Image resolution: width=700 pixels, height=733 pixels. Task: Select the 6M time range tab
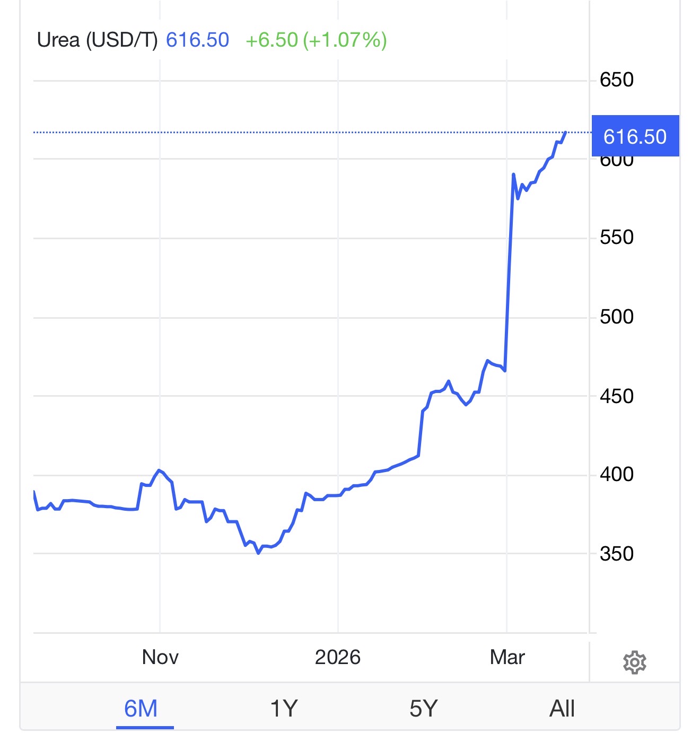click(x=141, y=709)
